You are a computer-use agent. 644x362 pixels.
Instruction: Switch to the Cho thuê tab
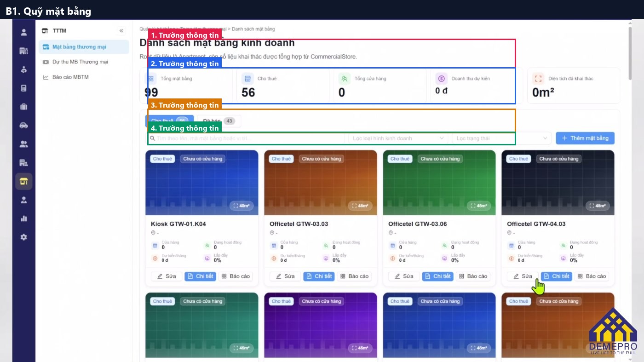point(169,121)
